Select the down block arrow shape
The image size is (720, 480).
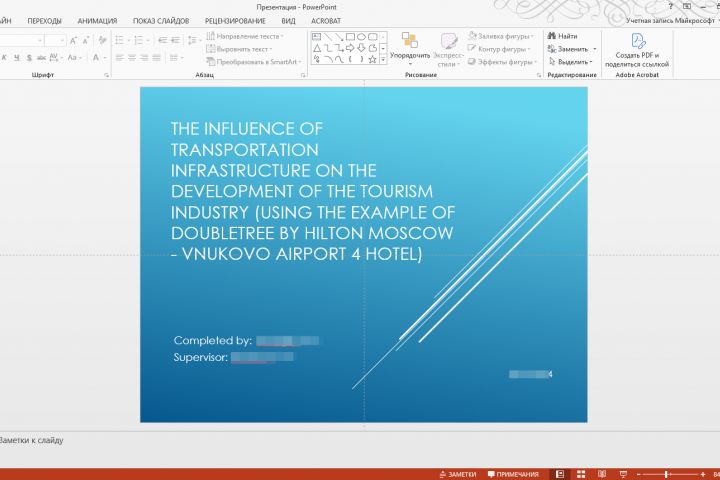(x=361, y=48)
